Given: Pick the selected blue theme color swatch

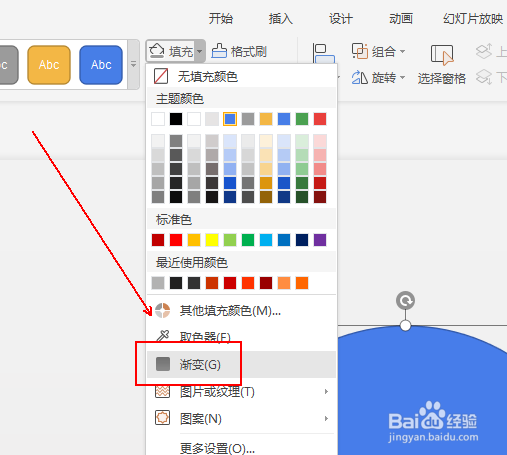Looking at the screenshot, I should click(x=230, y=119).
